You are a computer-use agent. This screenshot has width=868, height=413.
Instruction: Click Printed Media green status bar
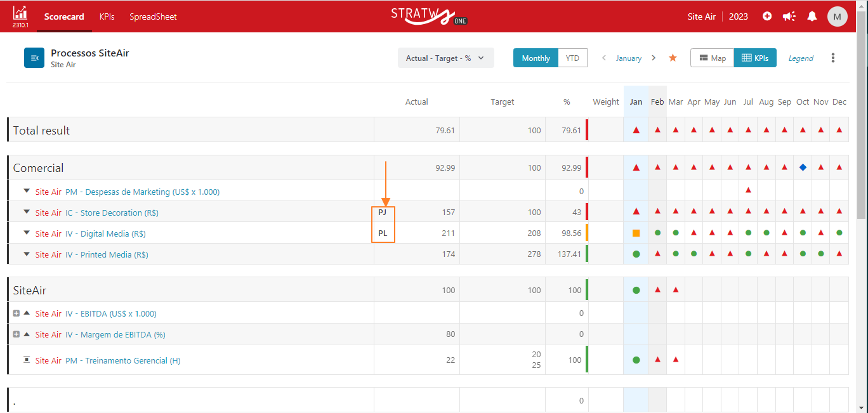click(587, 254)
